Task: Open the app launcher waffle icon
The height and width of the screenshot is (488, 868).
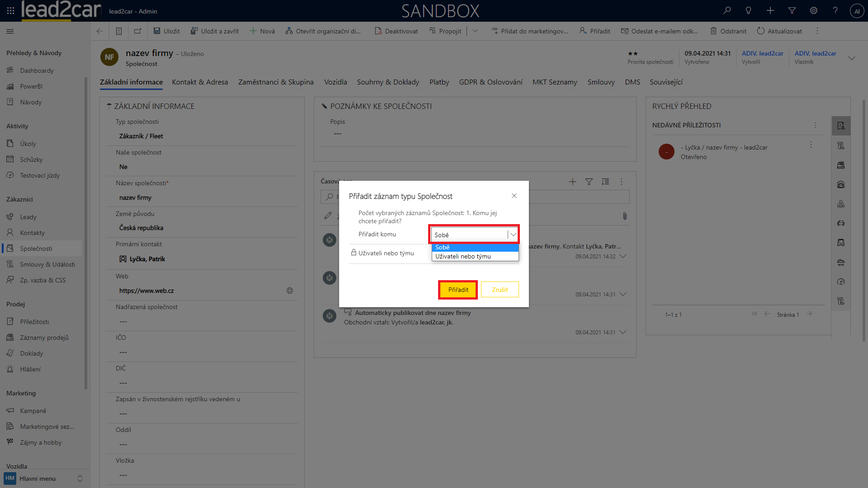Action: (x=10, y=10)
